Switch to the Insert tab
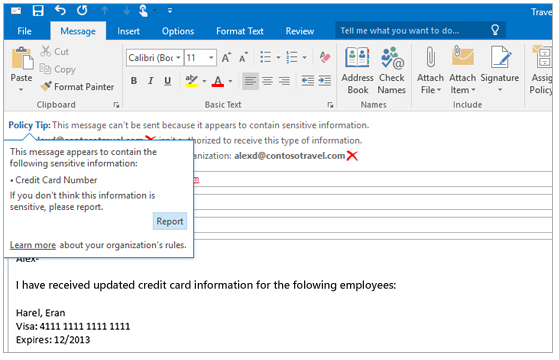This screenshot has height=360, width=559. [128, 31]
